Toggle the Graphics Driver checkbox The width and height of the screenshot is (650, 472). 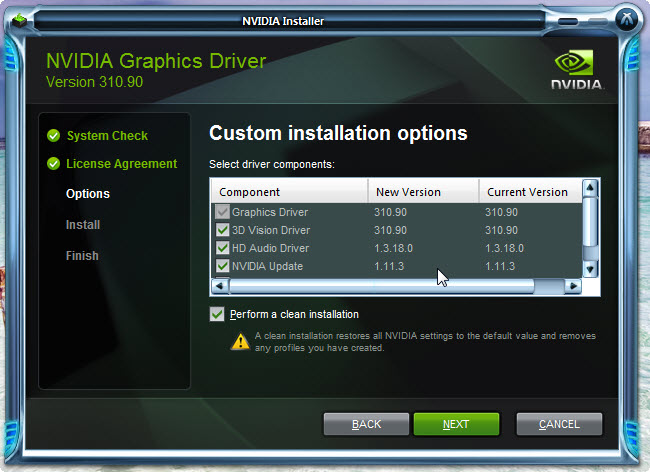tap(222, 212)
